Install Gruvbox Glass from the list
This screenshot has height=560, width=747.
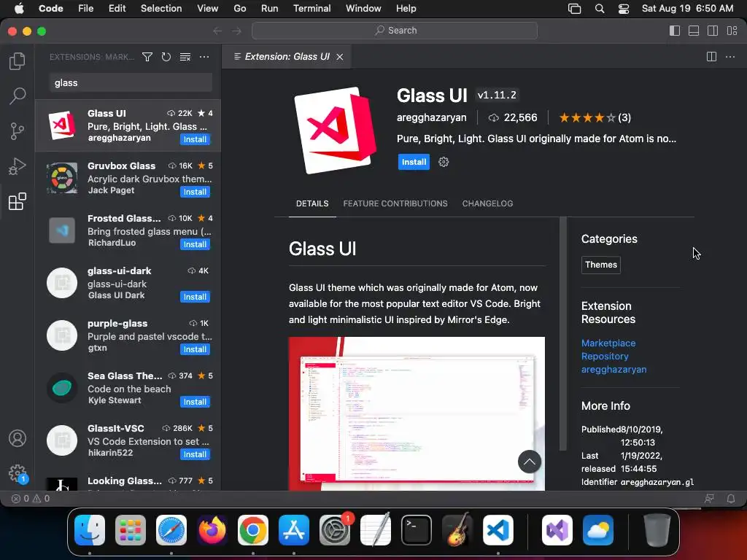195,192
